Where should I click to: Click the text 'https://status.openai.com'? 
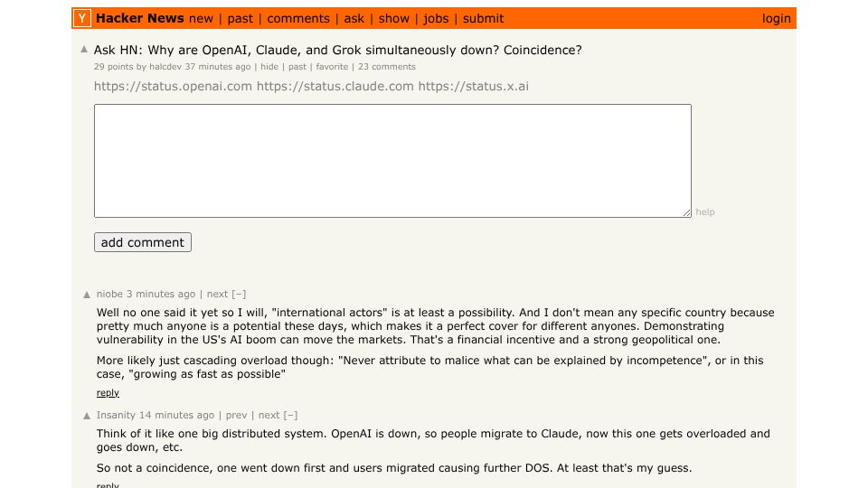[x=173, y=87]
